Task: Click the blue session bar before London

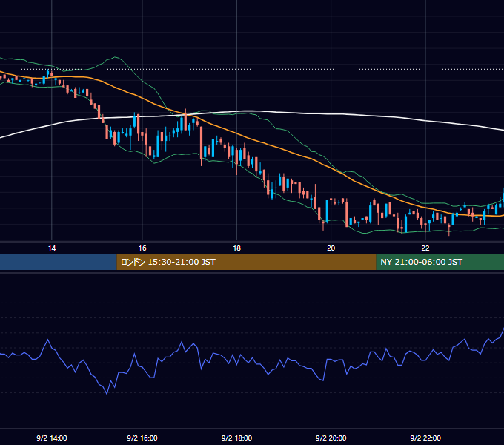Action: pyautogui.click(x=58, y=262)
